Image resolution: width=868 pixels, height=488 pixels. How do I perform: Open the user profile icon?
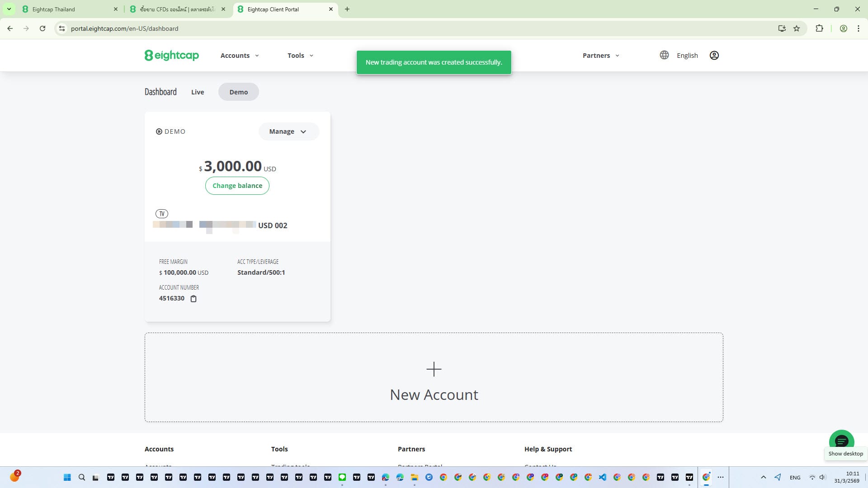pos(714,55)
